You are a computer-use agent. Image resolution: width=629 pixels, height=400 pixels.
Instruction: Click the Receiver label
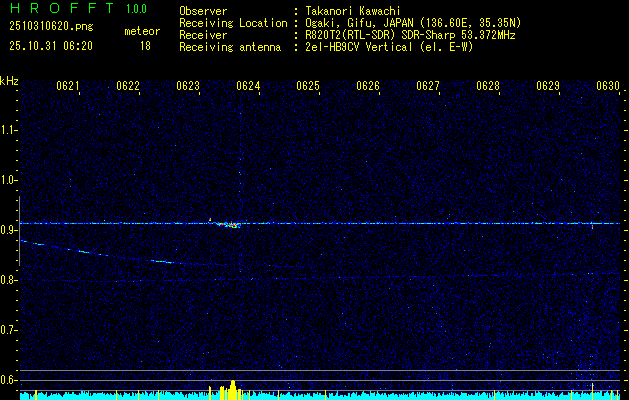point(203,35)
